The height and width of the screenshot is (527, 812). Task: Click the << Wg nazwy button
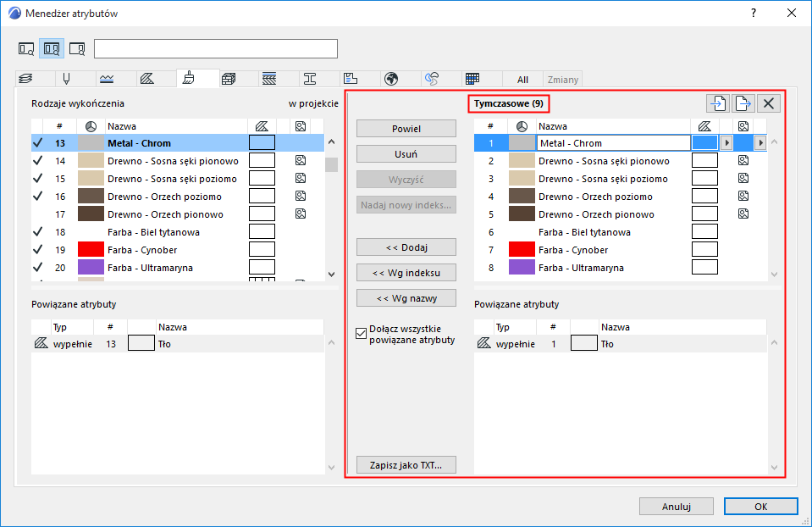point(406,298)
